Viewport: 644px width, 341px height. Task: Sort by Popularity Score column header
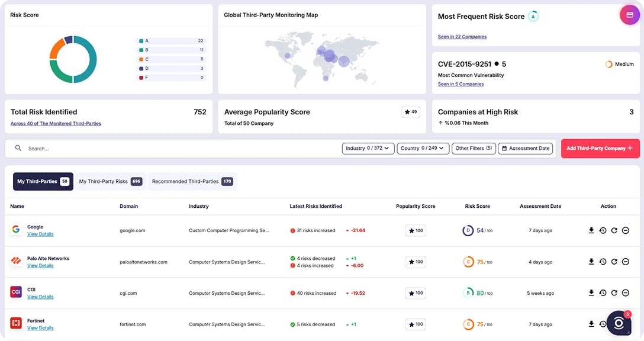[416, 206]
